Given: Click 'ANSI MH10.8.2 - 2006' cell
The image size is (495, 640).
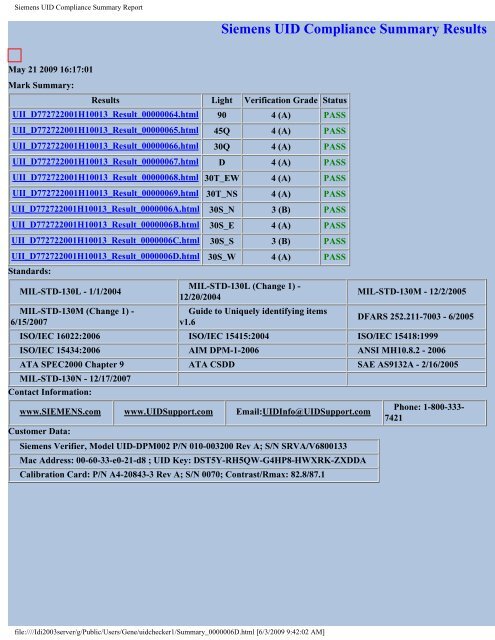Looking at the screenshot, I should [x=417, y=350].
